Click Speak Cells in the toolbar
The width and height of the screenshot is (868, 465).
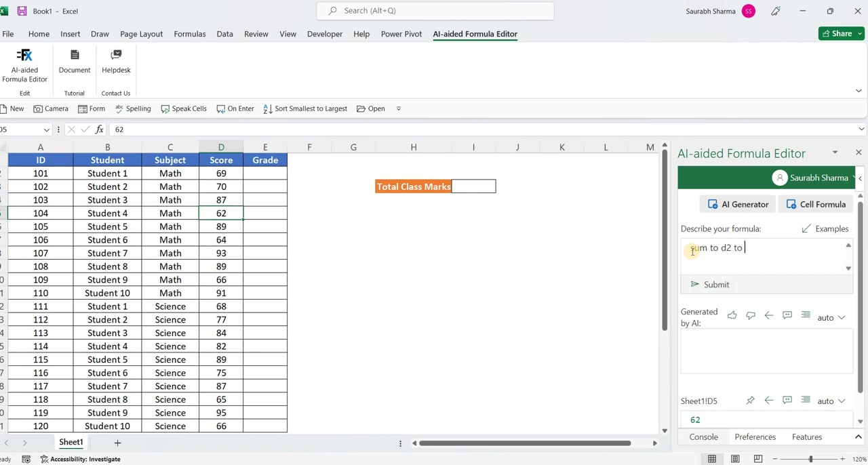tap(183, 108)
